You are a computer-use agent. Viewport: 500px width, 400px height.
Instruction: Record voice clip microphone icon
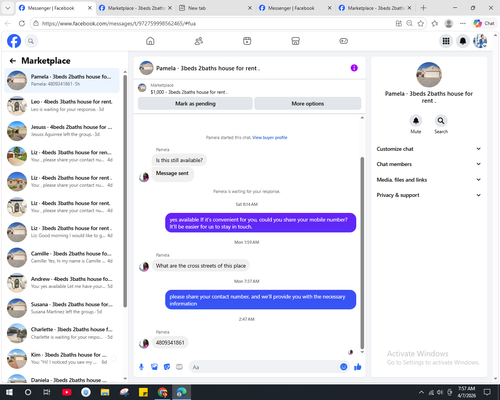[141, 367]
